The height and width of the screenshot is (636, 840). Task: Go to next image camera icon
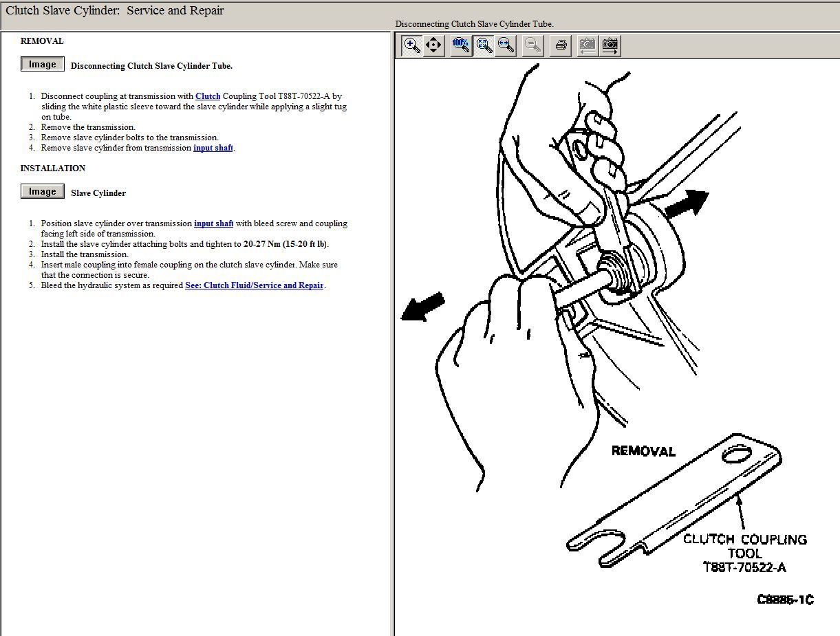[610, 45]
